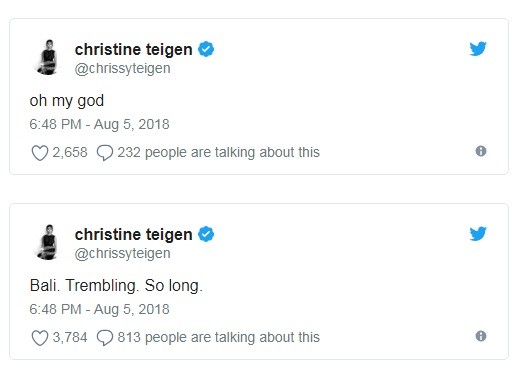Image resolution: width=519 pixels, height=380 pixels.
Task: Click verified badge in first tweet header
Action: (x=206, y=49)
